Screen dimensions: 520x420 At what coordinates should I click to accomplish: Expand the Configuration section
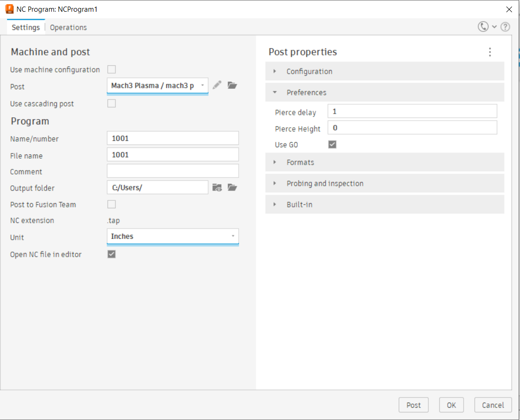(x=309, y=71)
